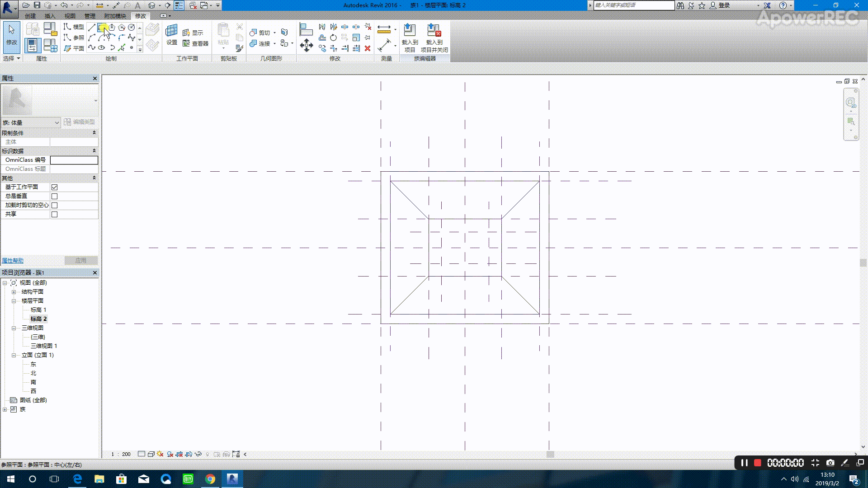Expand the 结构平面 tree node

14,292
